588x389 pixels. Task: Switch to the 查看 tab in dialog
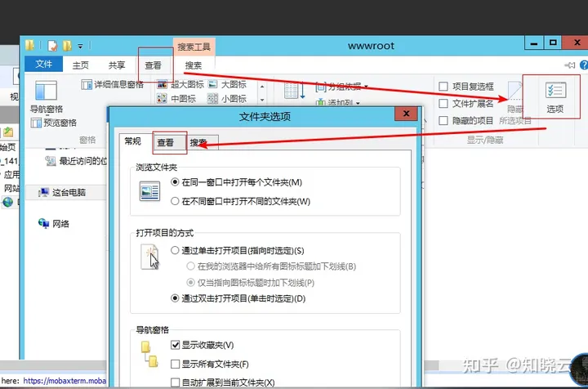click(x=166, y=142)
